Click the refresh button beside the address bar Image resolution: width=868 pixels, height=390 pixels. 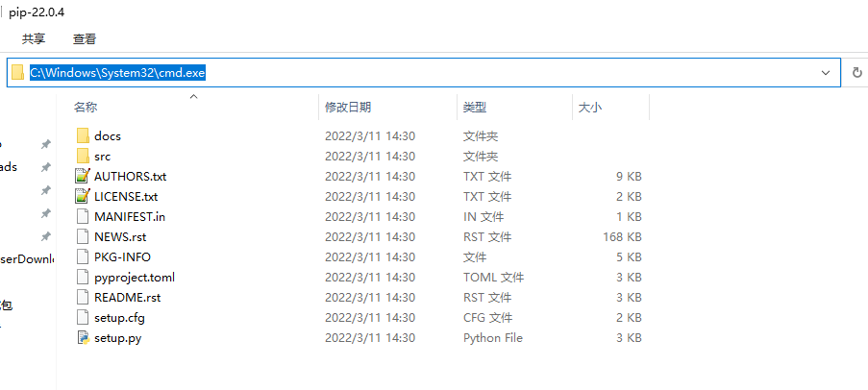click(856, 72)
